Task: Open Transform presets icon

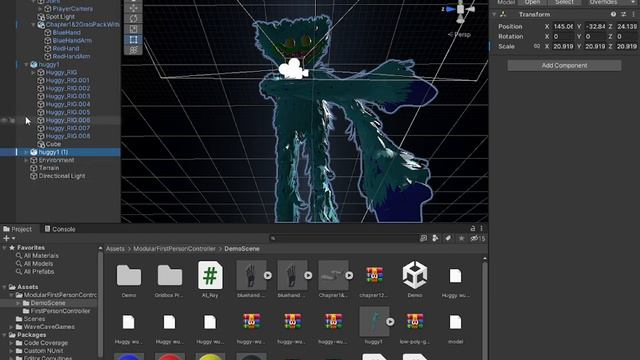Action: click(623, 14)
